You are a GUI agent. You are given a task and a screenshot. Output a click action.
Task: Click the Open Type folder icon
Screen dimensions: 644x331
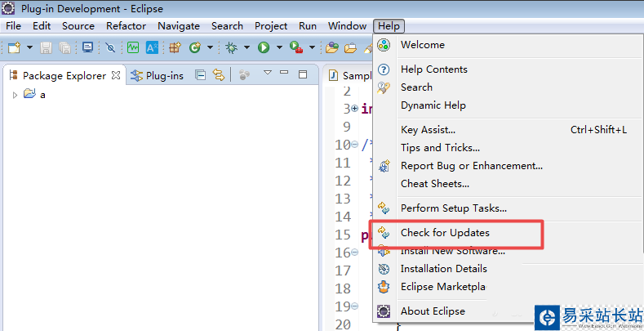[x=332, y=47]
